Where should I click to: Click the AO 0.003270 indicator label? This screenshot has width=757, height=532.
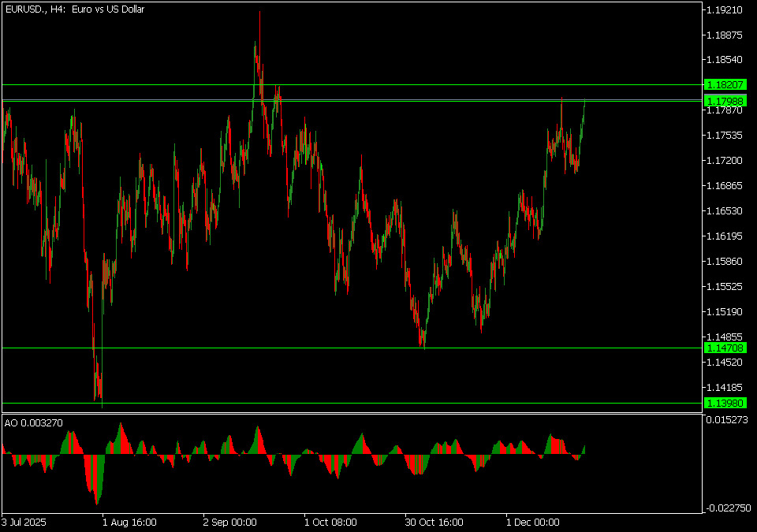[33, 423]
